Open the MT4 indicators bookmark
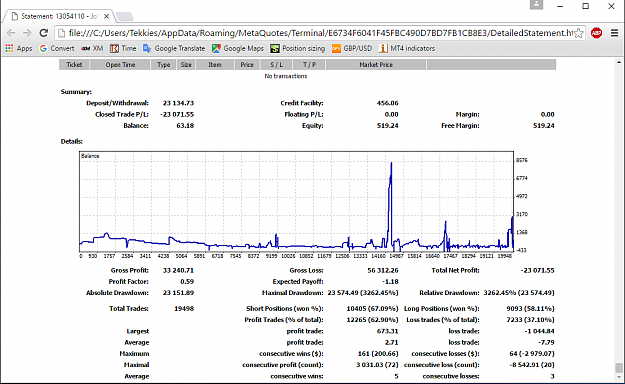Screen dimensions: 625x384 (x=407, y=48)
